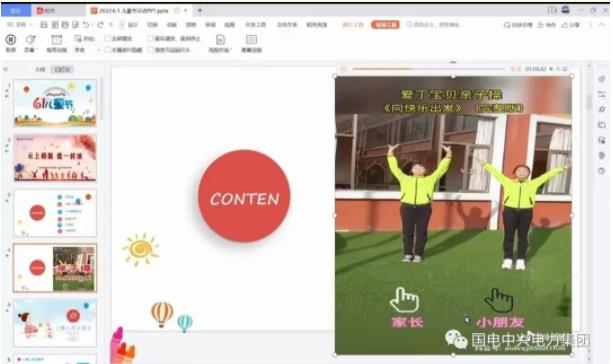The image size is (613, 364).
Task: Click the plus icon to open new tab
Action: 199,11
